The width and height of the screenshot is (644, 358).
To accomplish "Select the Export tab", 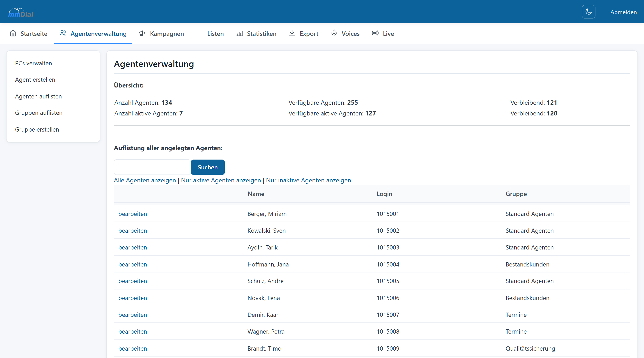I will tap(303, 34).
